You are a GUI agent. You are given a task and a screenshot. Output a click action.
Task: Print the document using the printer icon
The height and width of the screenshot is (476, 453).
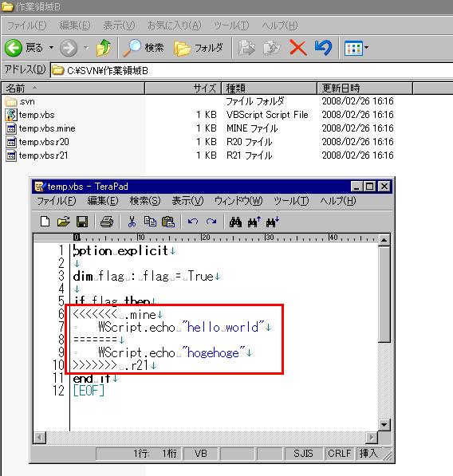pos(107,222)
